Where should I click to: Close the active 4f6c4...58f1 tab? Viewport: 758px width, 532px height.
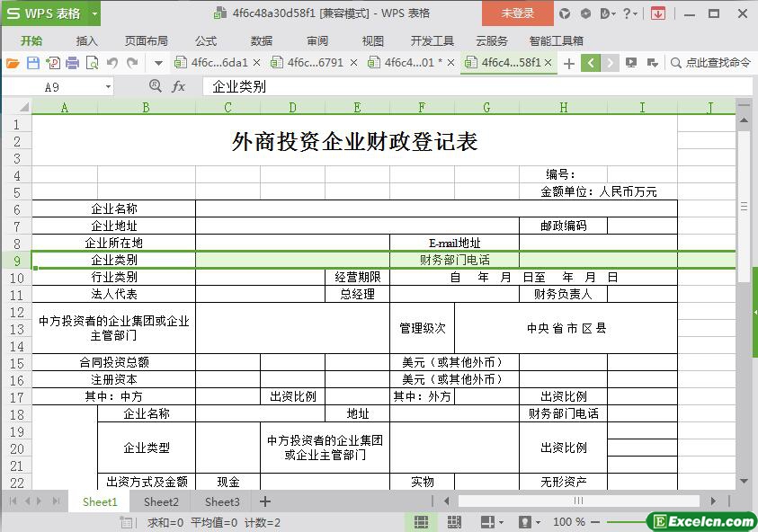coord(548,63)
